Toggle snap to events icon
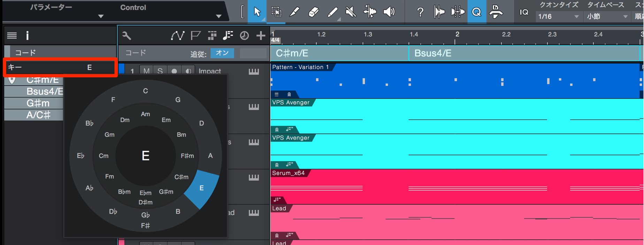 click(x=458, y=12)
